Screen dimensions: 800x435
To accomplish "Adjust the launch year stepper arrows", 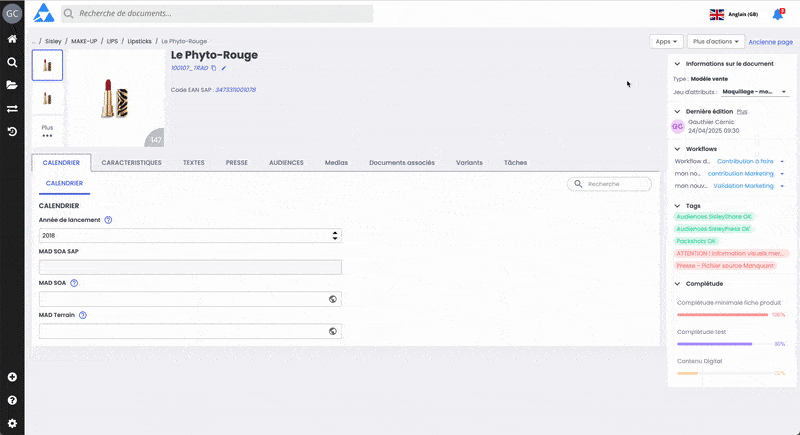I will click(x=335, y=236).
